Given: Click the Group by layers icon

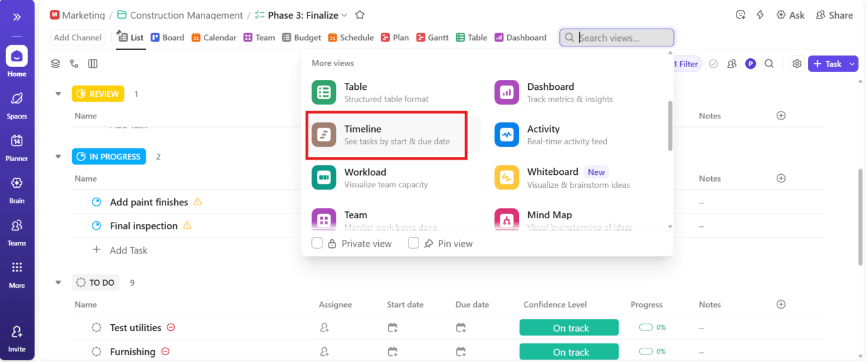Looking at the screenshot, I should 55,63.
